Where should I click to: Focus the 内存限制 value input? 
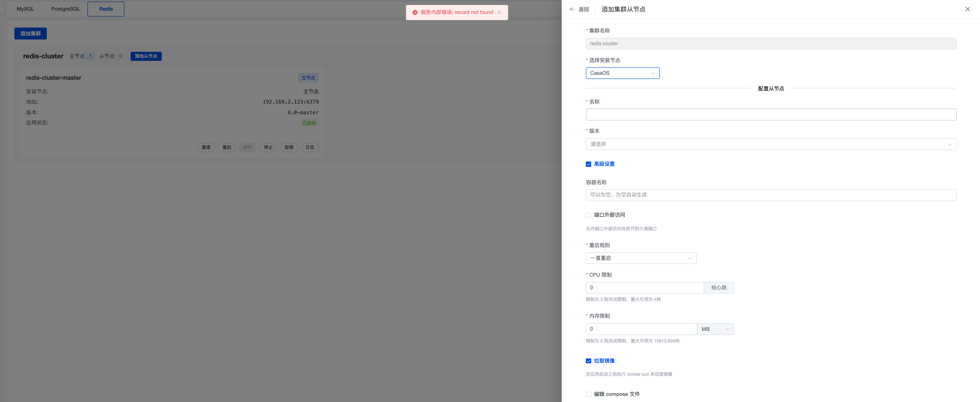(641, 329)
